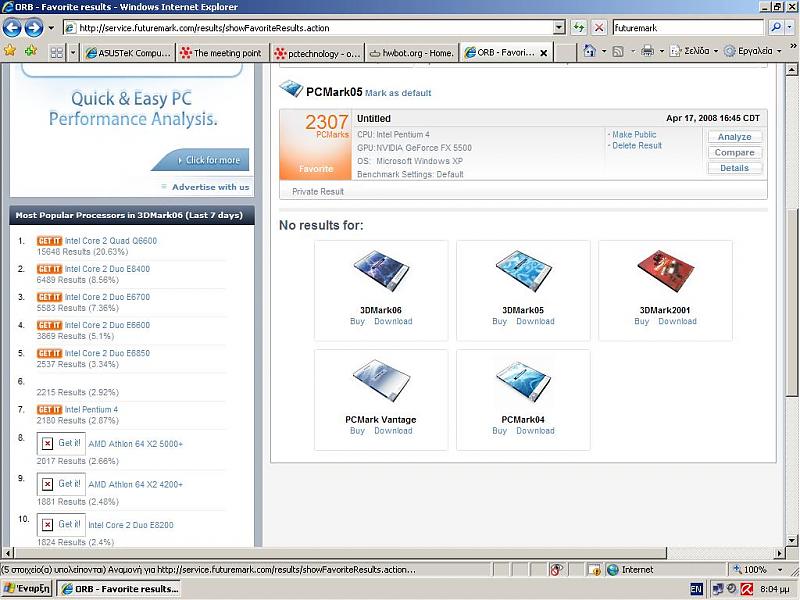Go to the Home page icon
This screenshot has height=600, width=800.
click(590, 51)
